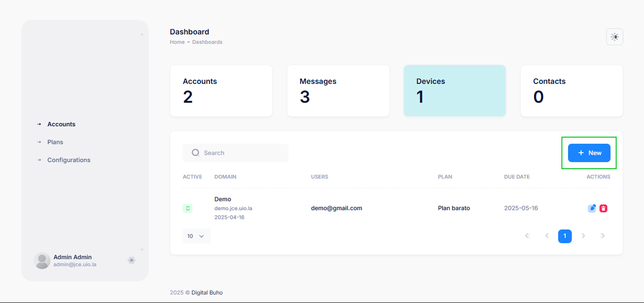The height and width of the screenshot is (303, 644).
Task: Click the green active status indicator
Action: 187,208
